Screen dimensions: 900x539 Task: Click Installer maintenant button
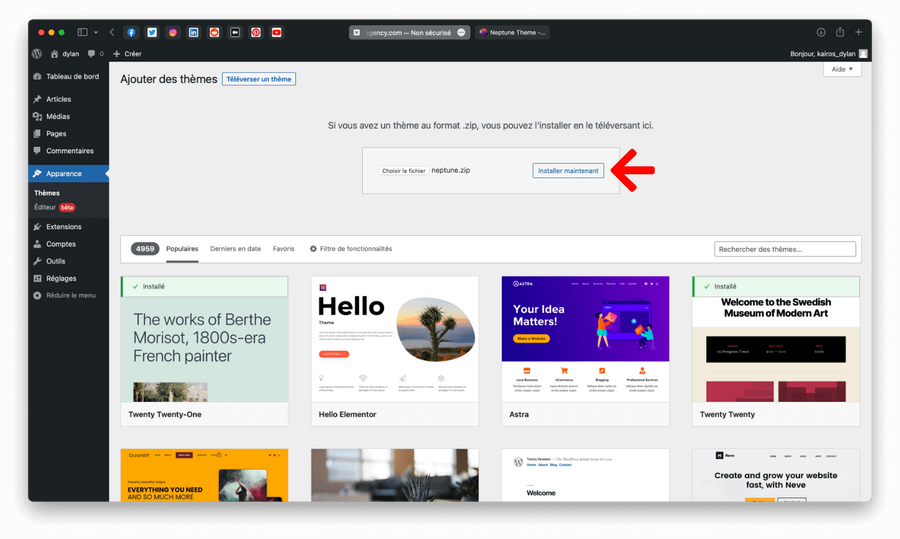point(568,170)
